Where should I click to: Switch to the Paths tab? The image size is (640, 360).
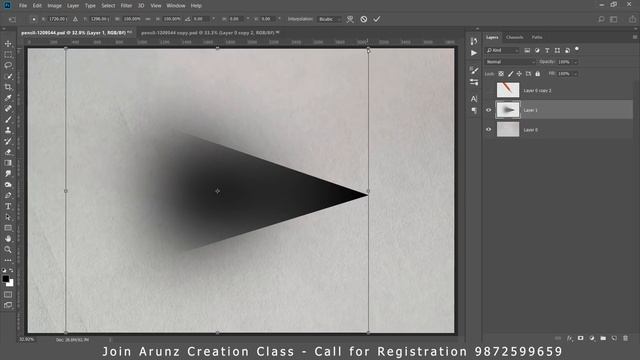[x=537, y=37]
